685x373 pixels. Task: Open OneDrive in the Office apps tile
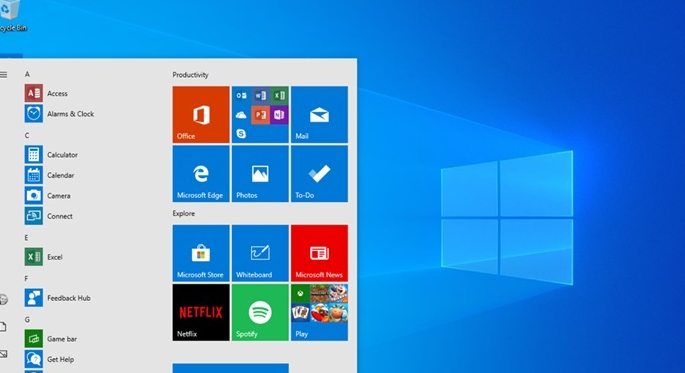[x=241, y=115]
